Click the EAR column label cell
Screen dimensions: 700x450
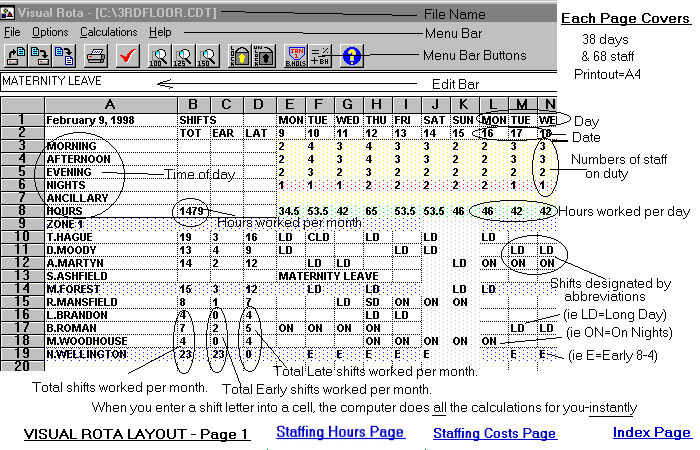click(x=226, y=133)
